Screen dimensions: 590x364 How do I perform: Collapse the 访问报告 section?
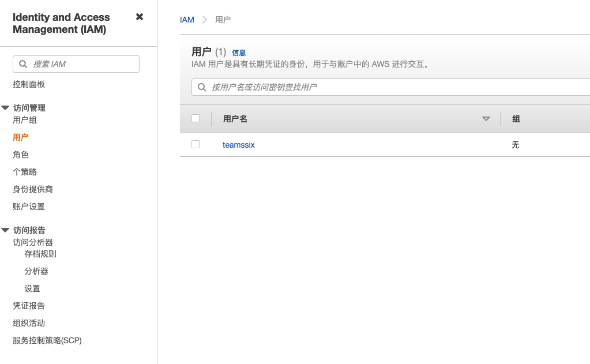click(x=5, y=230)
